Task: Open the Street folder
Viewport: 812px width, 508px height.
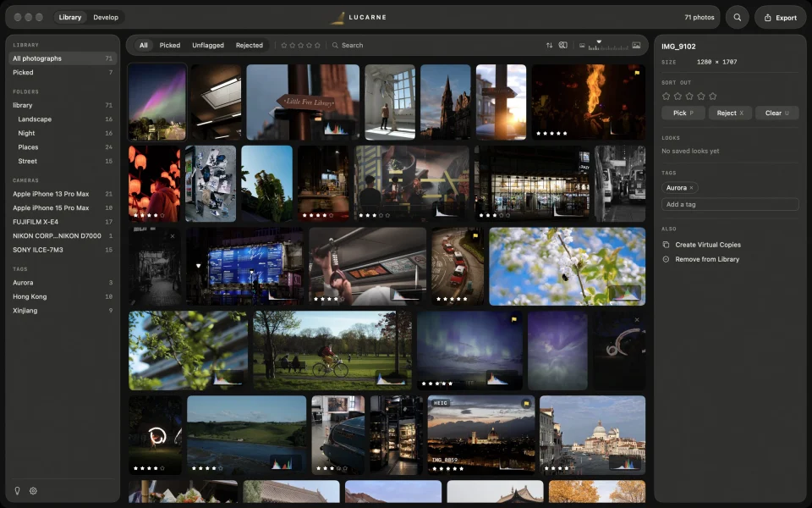Action: [63, 161]
